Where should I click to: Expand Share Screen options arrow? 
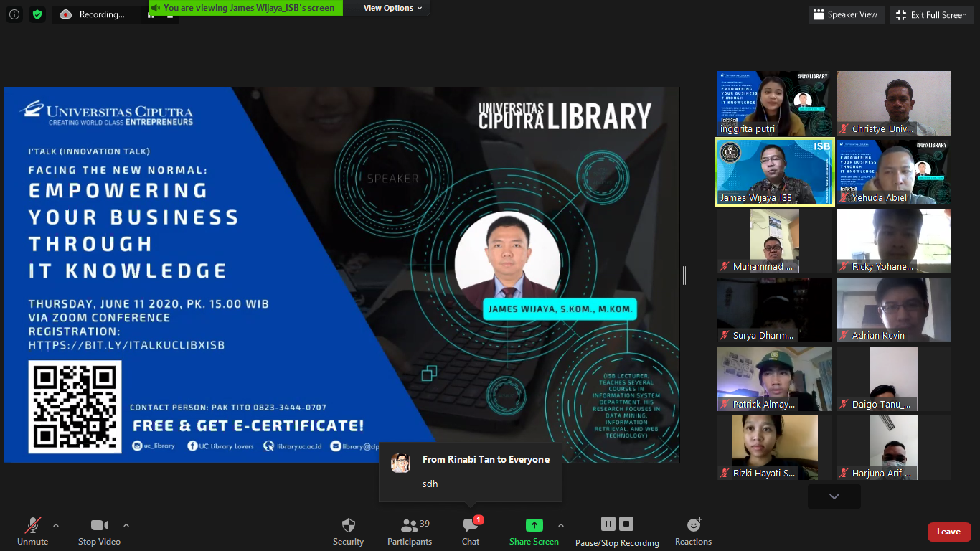560,524
